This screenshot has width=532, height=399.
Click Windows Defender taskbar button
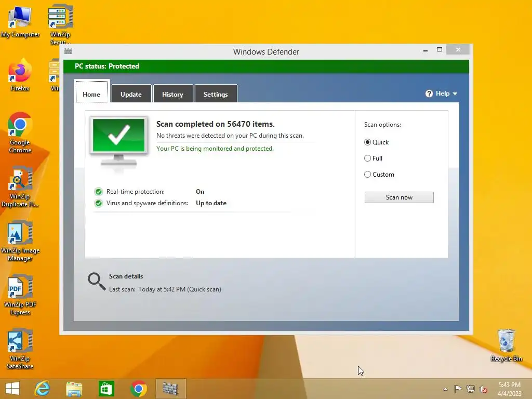coord(170,389)
